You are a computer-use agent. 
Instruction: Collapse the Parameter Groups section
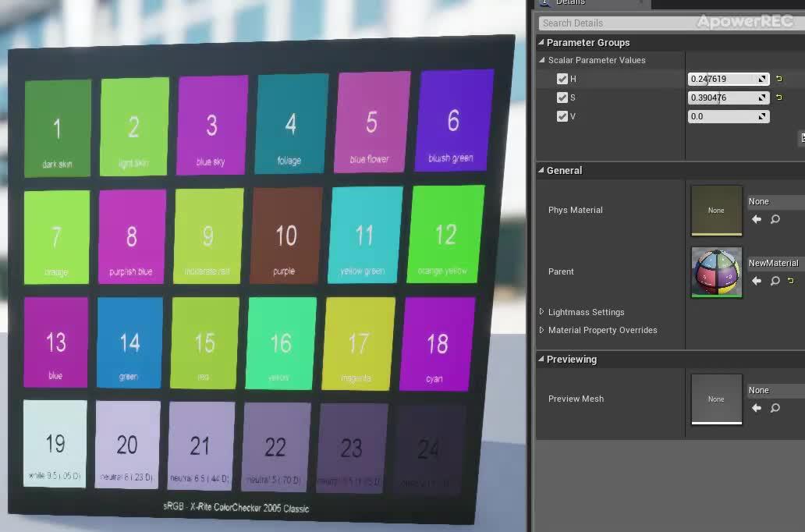pyautogui.click(x=541, y=42)
